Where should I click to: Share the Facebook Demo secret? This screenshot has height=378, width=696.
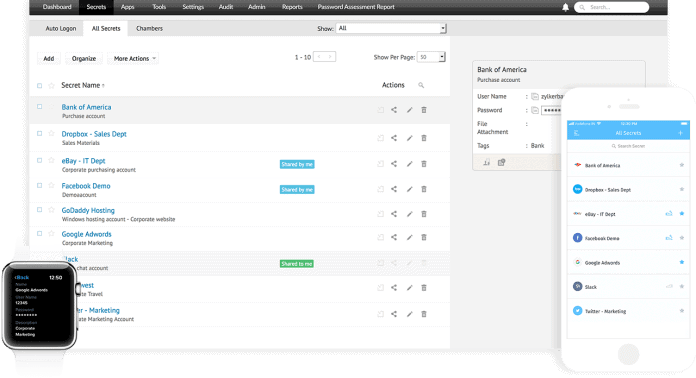pos(394,189)
